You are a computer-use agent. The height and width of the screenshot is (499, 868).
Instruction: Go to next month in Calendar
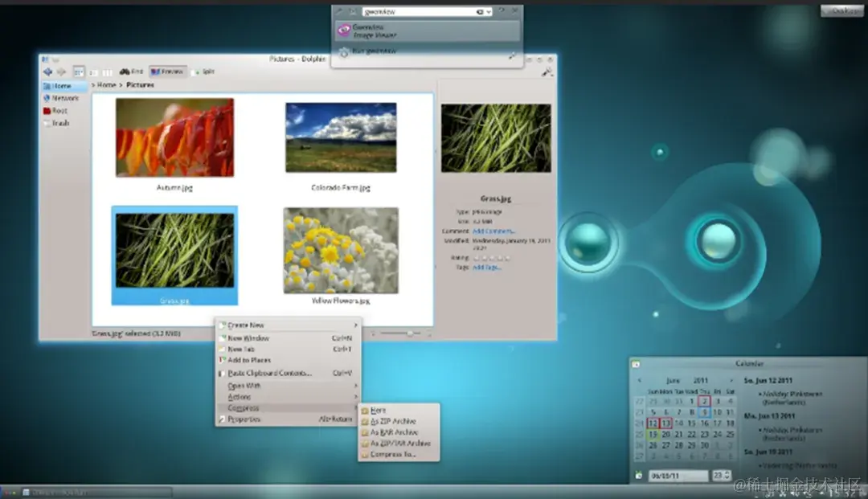tap(731, 381)
